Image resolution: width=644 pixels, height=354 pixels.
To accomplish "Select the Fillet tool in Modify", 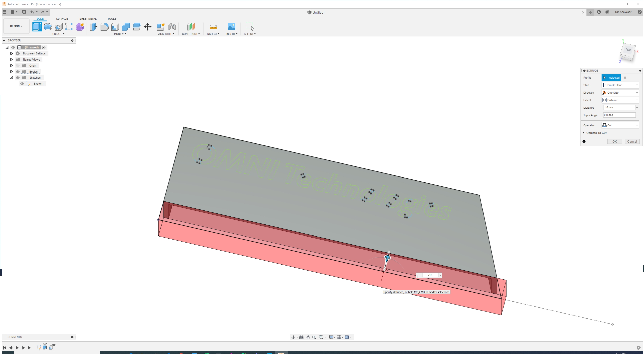I will tap(104, 27).
